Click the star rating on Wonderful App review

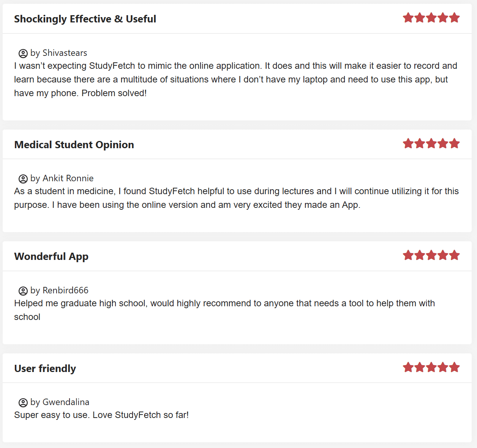click(431, 255)
